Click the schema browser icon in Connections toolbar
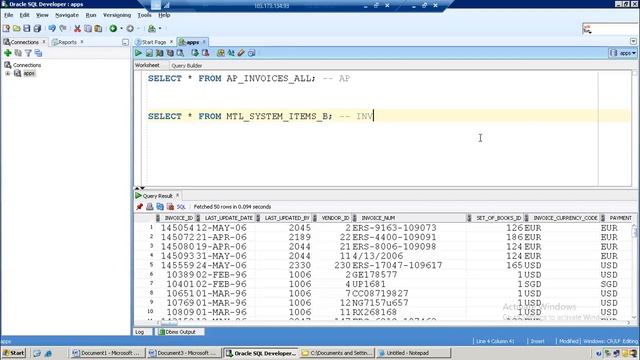Viewport: 640px width, 360px height. click(38, 53)
